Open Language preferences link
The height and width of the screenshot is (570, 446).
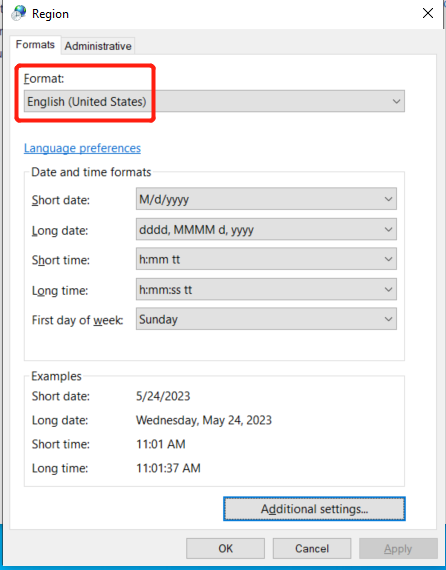coord(82,148)
